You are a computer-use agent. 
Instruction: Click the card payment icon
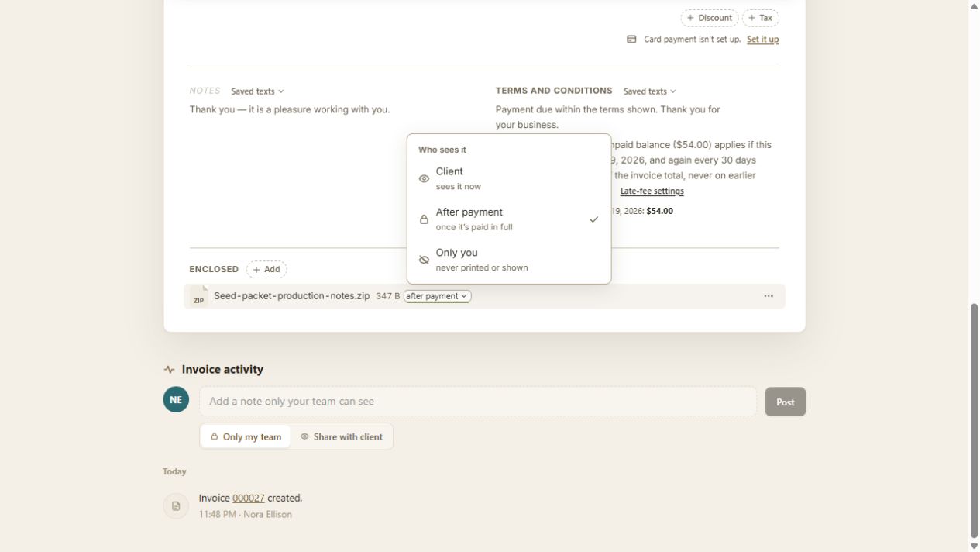[x=631, y=40]
